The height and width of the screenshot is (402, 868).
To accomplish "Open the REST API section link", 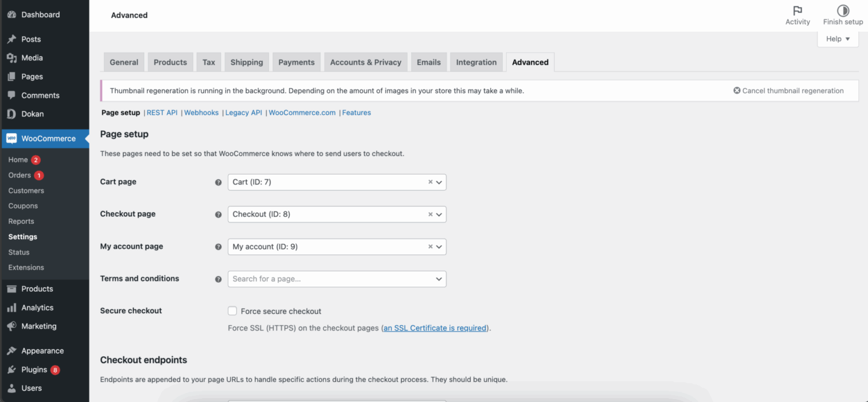I will [x=162, y=113].
